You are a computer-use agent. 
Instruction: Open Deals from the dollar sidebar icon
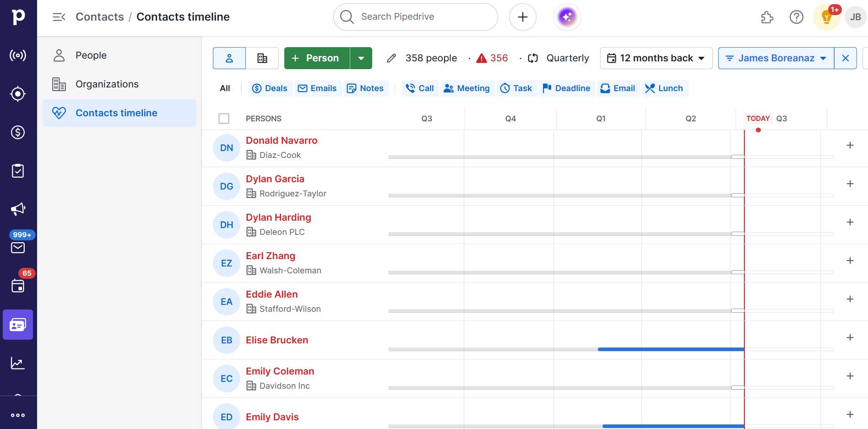click(18, 132)
